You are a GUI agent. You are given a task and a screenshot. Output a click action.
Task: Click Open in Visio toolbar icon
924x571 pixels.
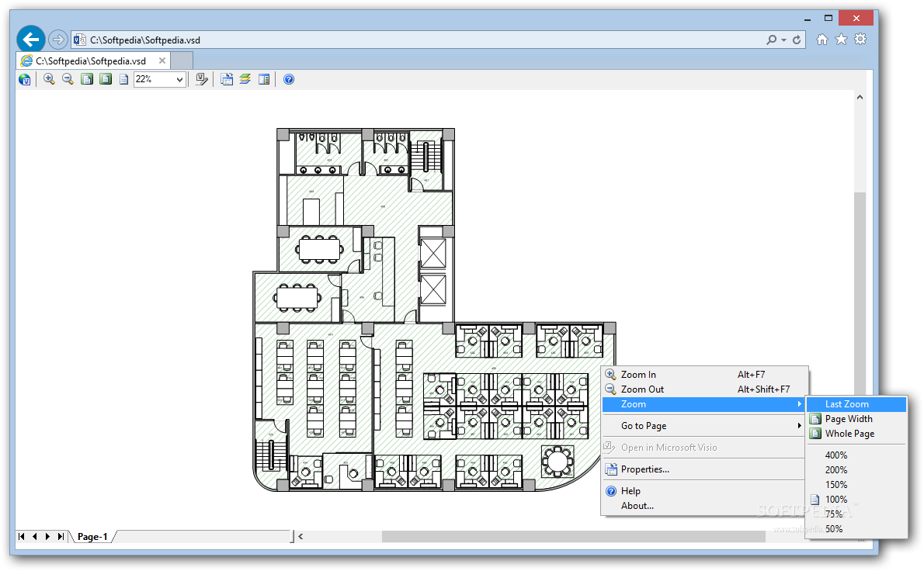click(202, 79)
